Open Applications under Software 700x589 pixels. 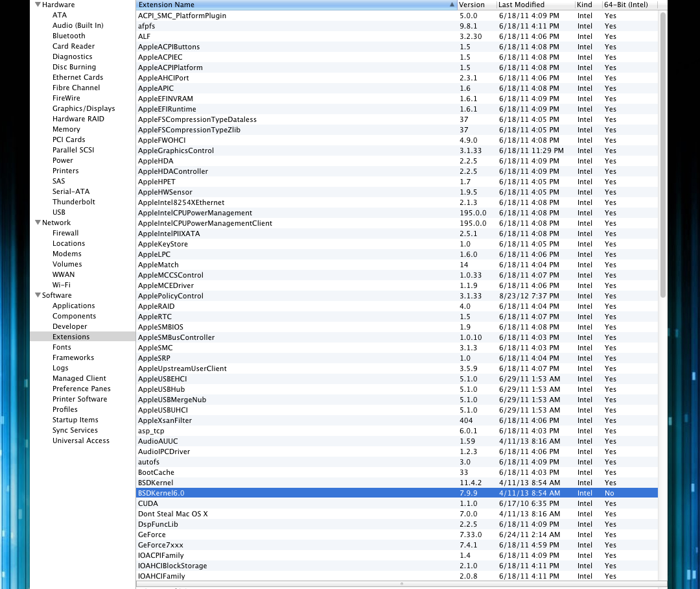pos(74,306)
